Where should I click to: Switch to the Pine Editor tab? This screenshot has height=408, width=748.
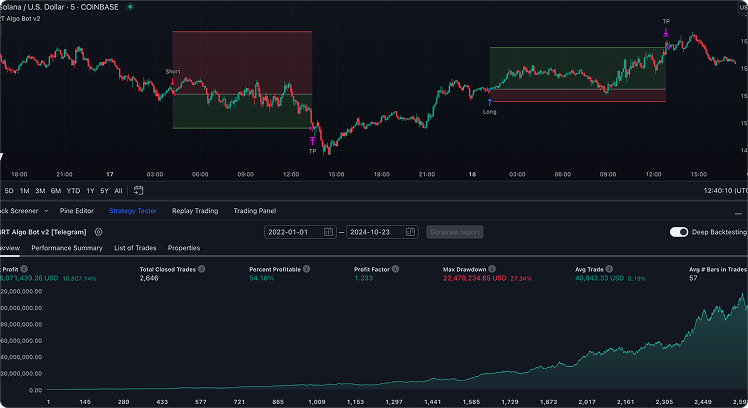(x=77, y=211)
